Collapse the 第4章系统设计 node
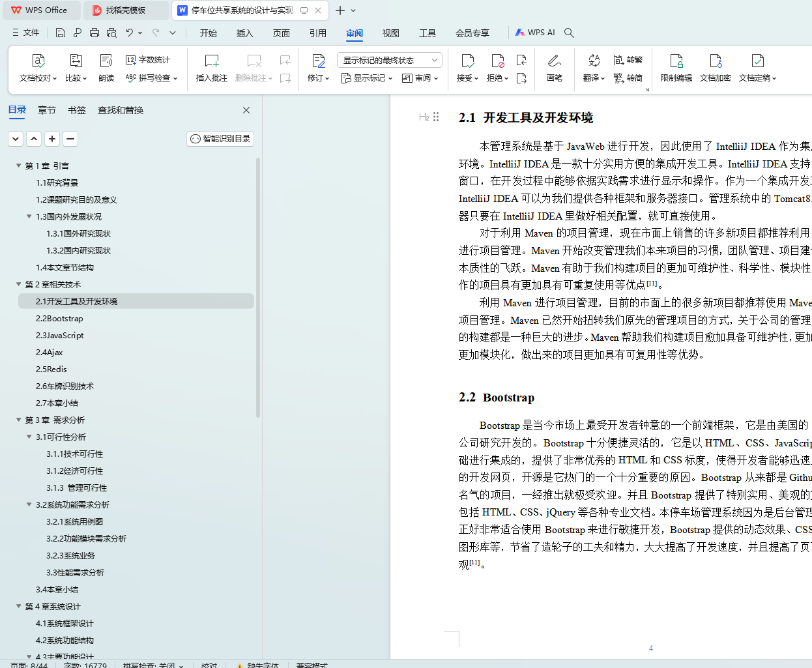Viewport: 812px width, 668px height. [x=19, y=606]
